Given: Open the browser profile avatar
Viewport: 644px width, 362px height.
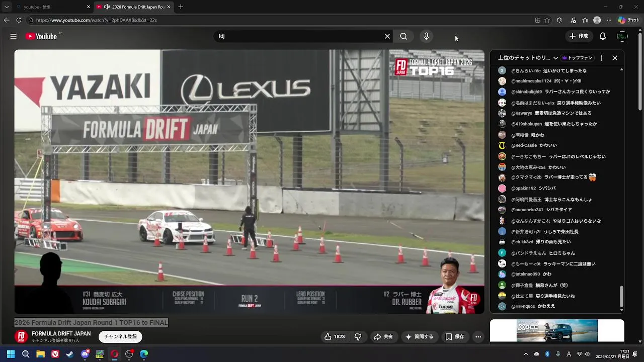Looking at the screenshot, I should pyautogui.click(x=597, y=20).
